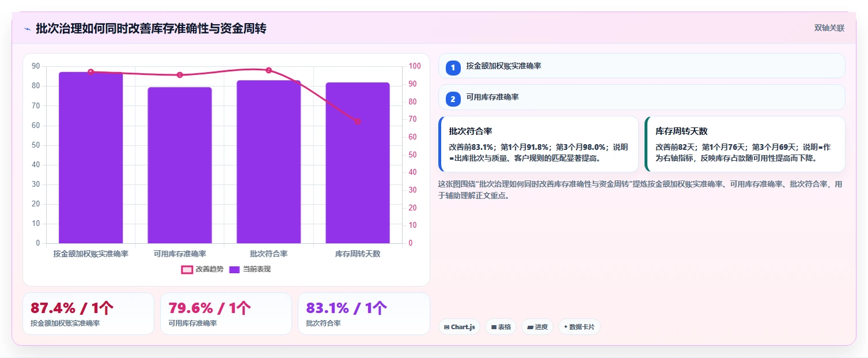868x358 pixels.
Task: Toggle the 改善趋势 legend swatch
Action: point(187,269)
